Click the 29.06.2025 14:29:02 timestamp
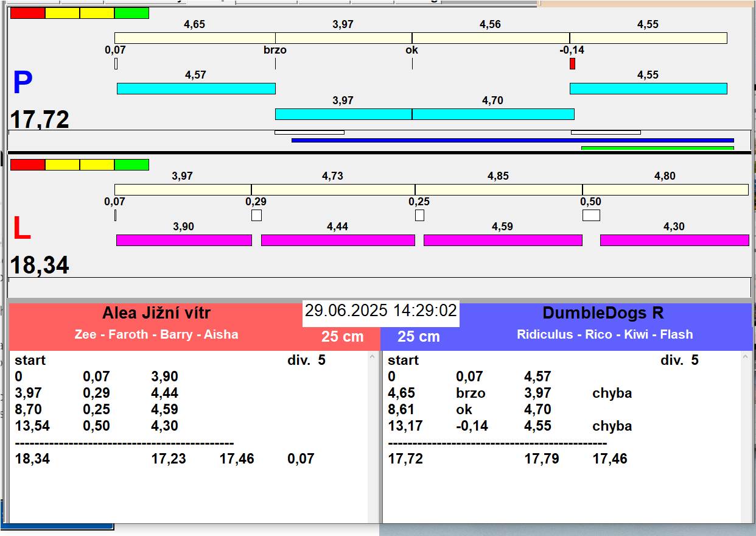Image resolution: width=756 pixels, height=536 pixels. pyautogui.click(x=380, y=311)
